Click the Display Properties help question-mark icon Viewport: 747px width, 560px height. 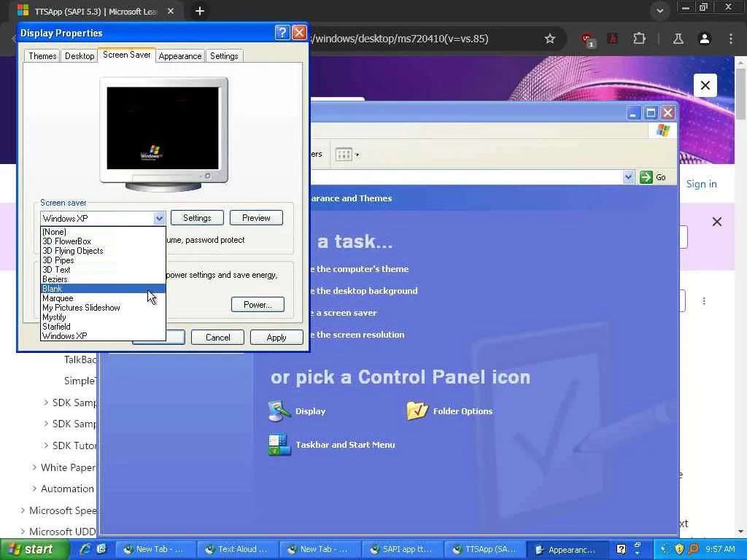point(282,33)
